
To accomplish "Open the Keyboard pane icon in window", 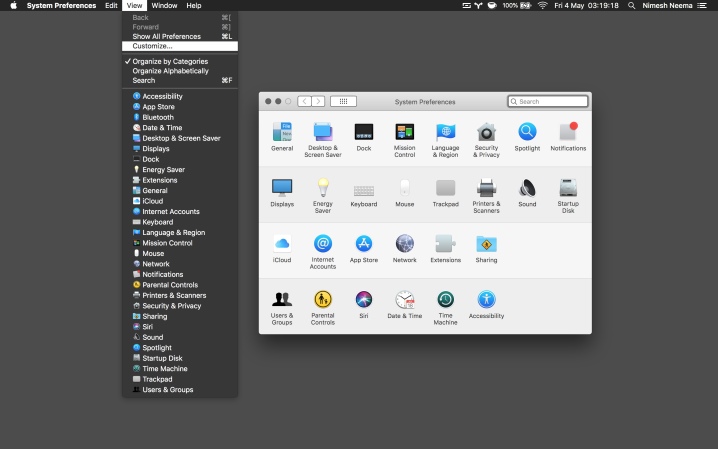I will [364, 190].
